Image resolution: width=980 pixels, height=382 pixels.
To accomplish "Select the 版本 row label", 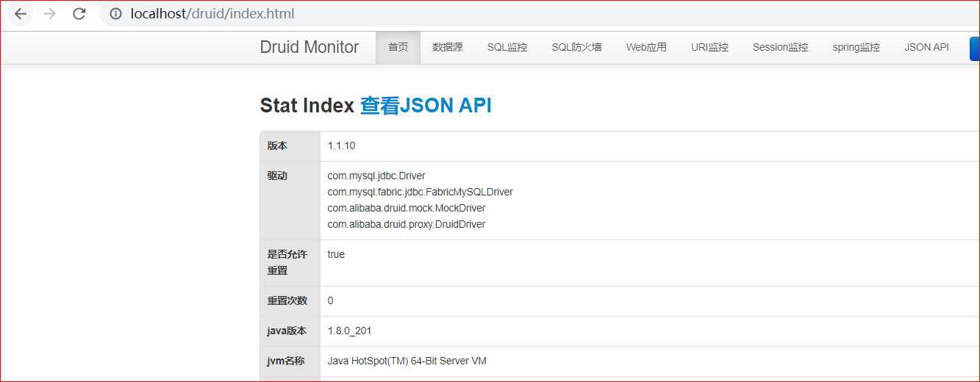I will 277,145.
